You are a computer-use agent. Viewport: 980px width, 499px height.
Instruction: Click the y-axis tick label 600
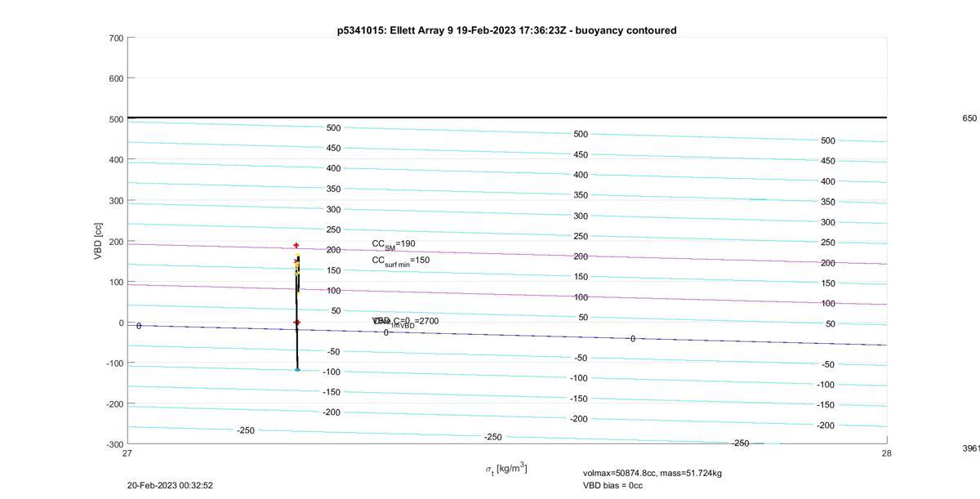click(116, 78)
